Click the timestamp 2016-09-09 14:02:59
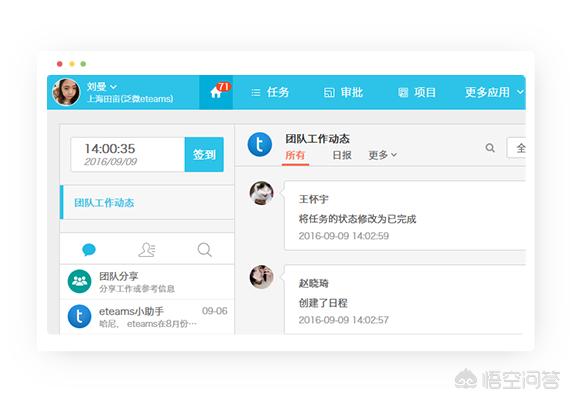The width and height of the screenshot is (570, 400). click(x=344, y=236)
